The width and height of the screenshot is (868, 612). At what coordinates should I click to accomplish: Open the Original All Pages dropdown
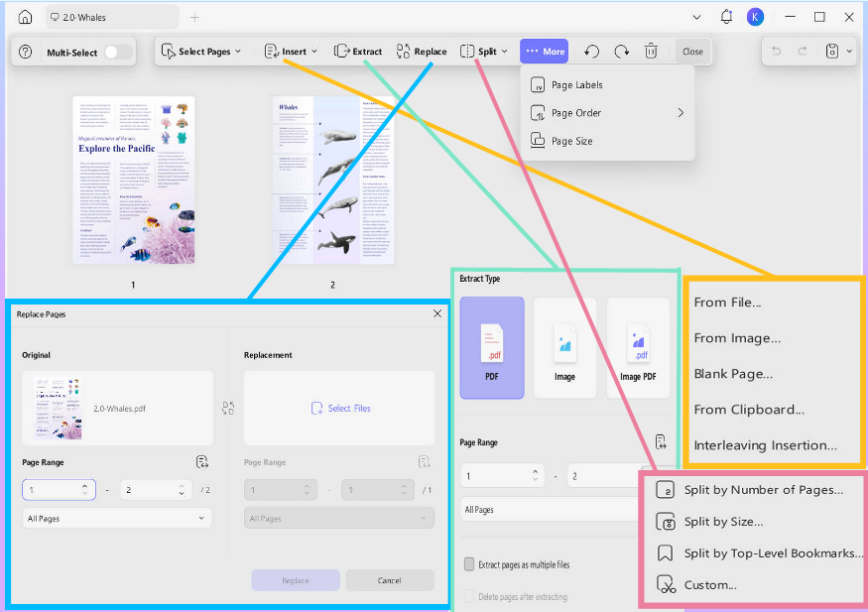(117, 519)
